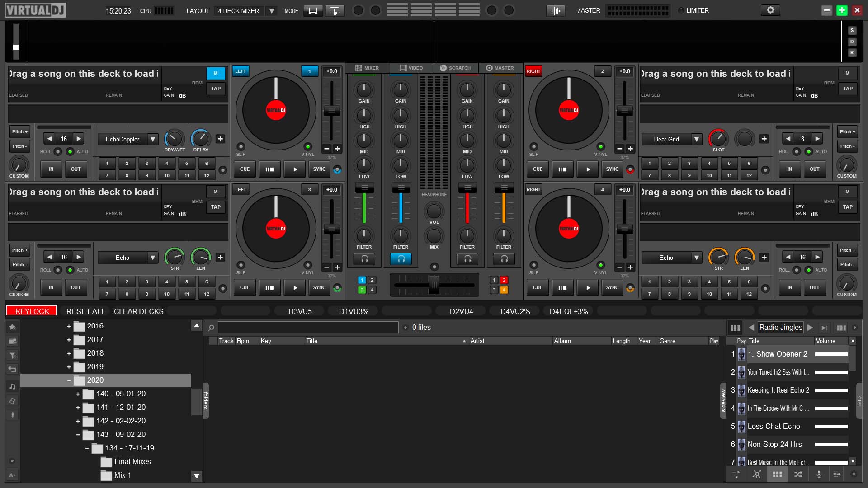Image resolution: width=868 pixels, height=488 pixels.
Task: Click the blue channel volume fader
Action: (x=401, y=188)
